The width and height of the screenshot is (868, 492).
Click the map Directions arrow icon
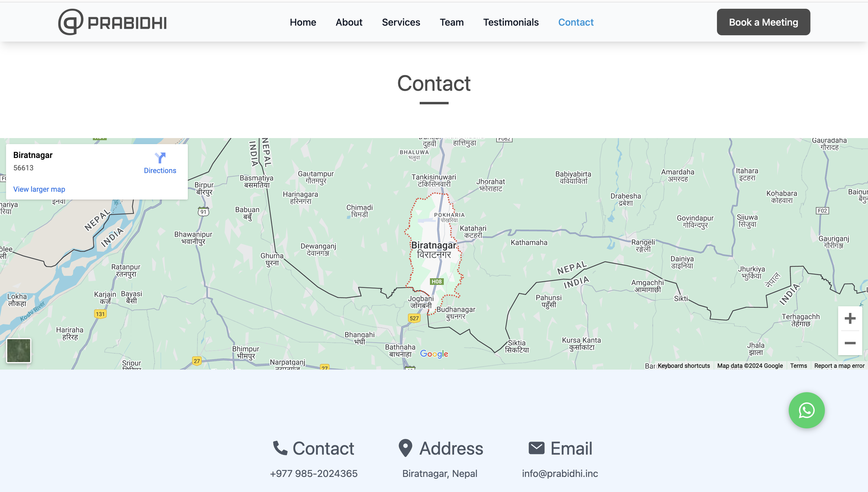160,158
